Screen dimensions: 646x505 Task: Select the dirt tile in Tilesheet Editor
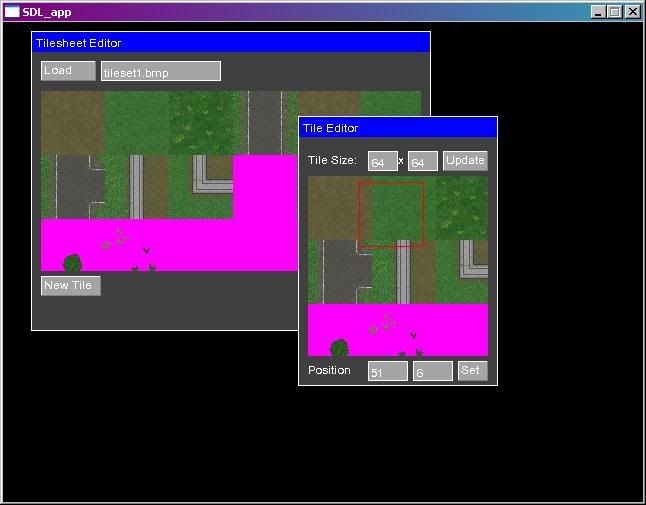point(72,122)
